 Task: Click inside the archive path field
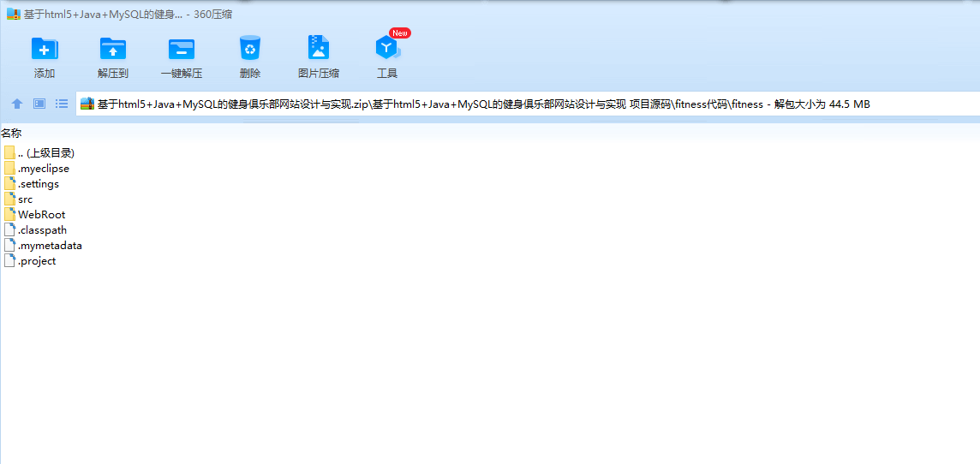[x=529, y=104]
